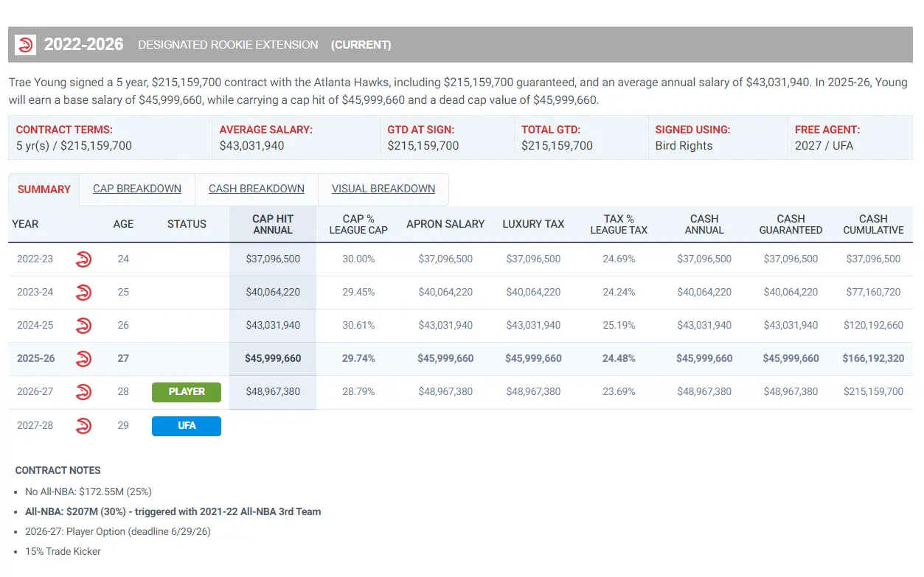Show the Visual Breakdown tab

click(x=383, y=189)
